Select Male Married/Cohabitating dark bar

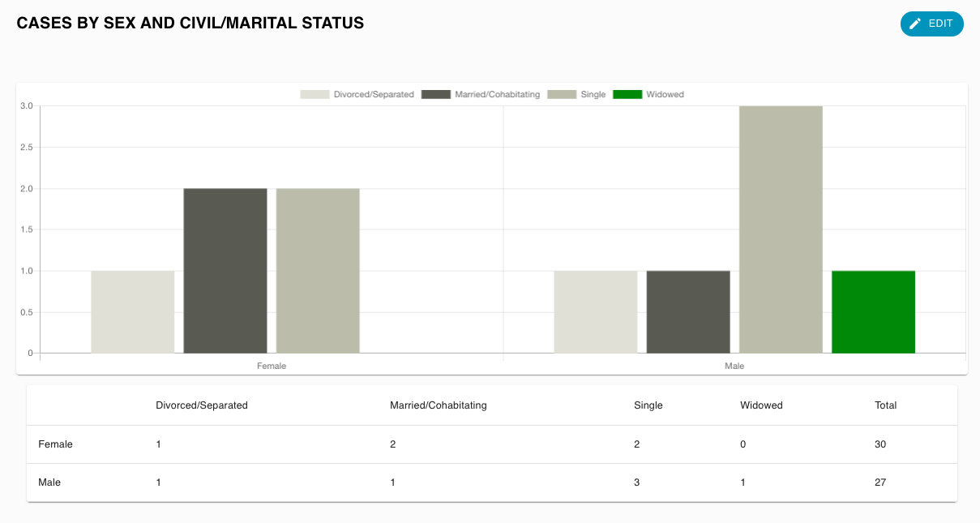pos(688,312)
